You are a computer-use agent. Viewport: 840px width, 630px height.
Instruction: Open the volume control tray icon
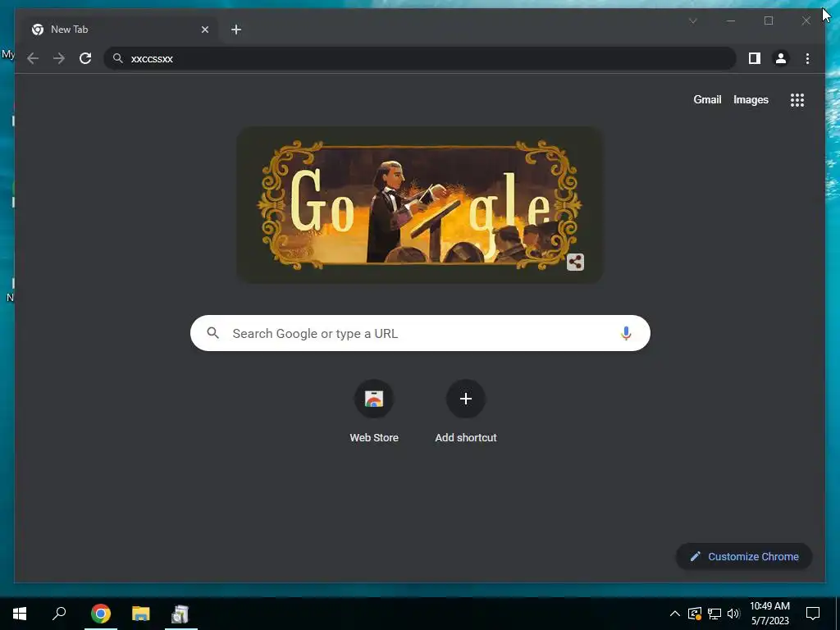click(733, 614)
